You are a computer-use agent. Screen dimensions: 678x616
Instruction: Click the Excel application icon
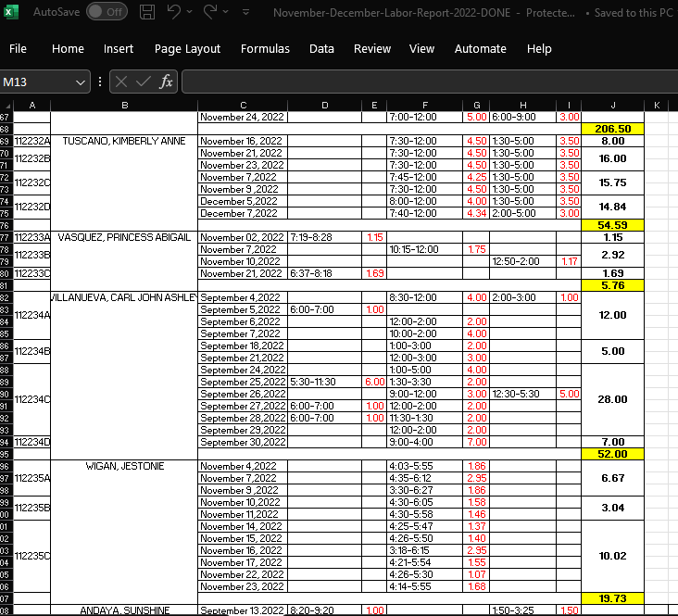10,12
